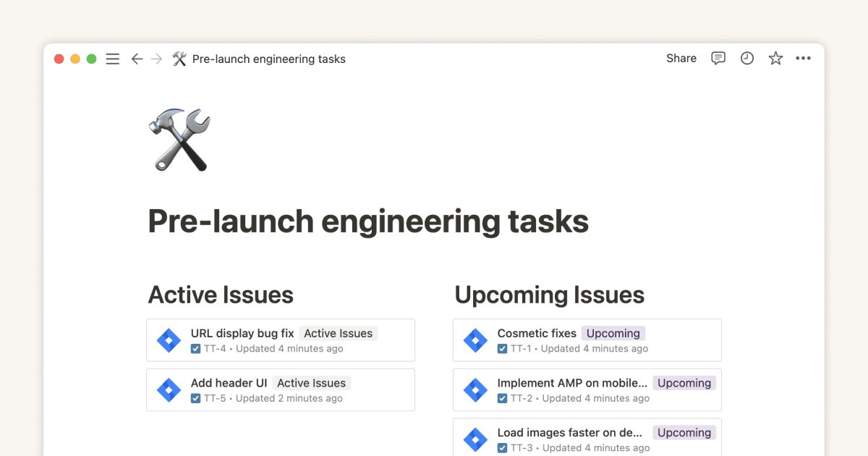Toggle the checkbox beside TT-2
This screenshot has height=456, width=868.
(x=502, y=398)
